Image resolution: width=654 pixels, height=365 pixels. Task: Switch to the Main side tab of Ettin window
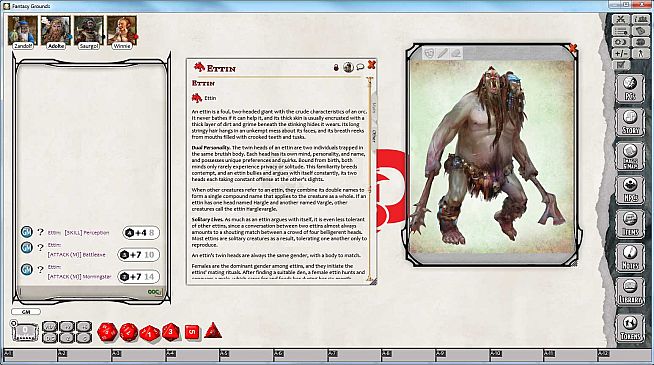(x=374, y=108)
